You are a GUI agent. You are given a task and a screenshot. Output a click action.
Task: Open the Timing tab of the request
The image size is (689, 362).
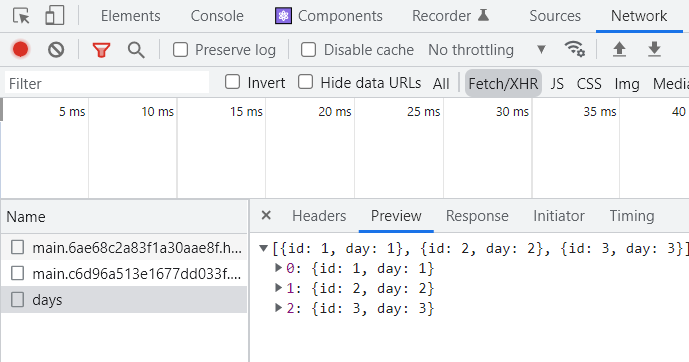tap(631, 216)
